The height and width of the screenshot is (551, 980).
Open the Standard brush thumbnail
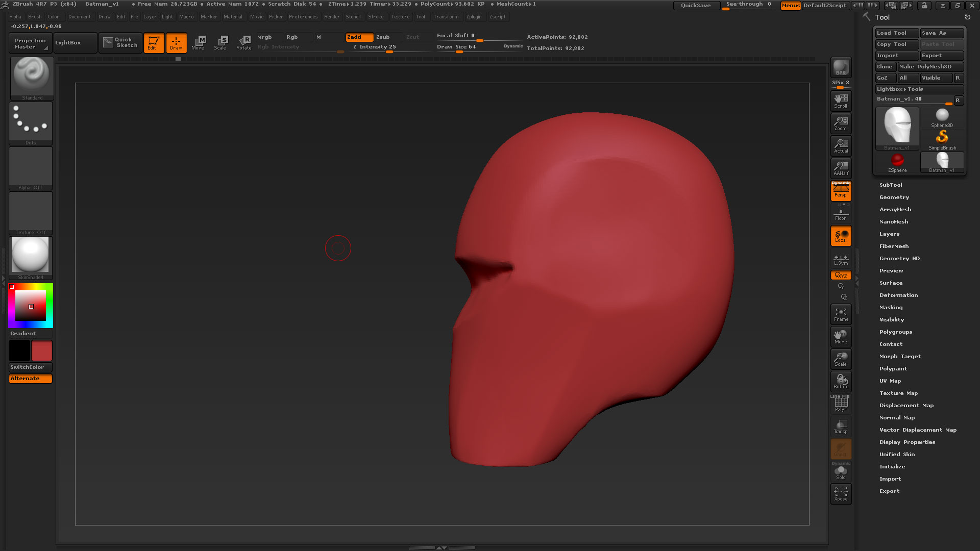32,78
